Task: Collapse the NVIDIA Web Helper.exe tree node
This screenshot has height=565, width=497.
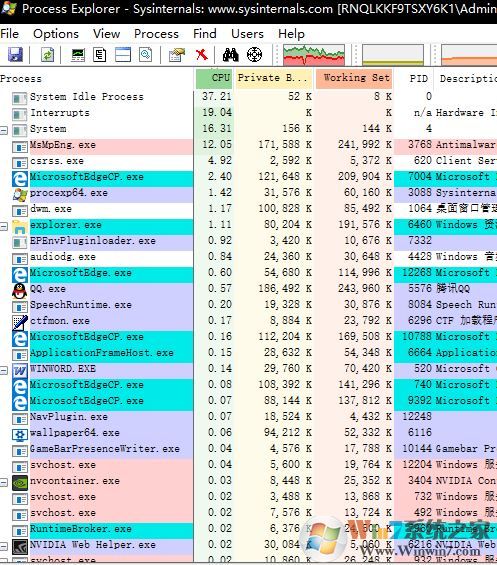Action: coord(4,546)
